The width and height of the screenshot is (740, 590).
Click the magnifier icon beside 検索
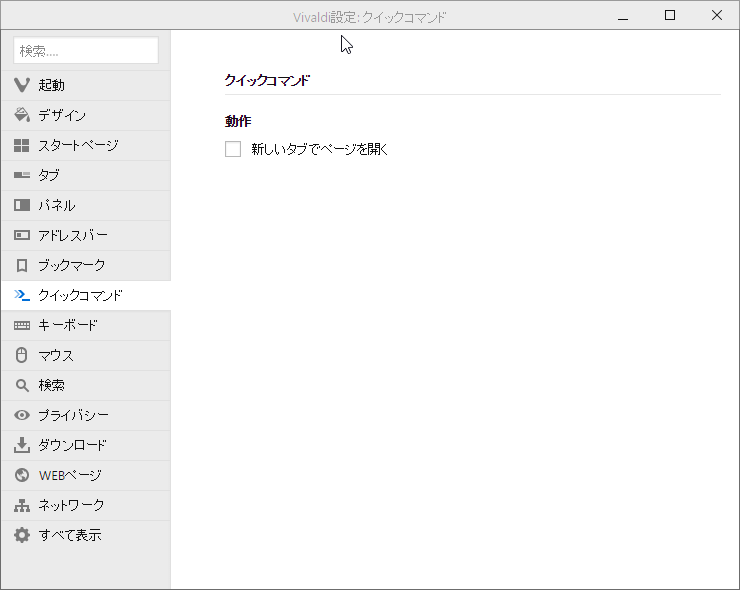tap(22, 385)
